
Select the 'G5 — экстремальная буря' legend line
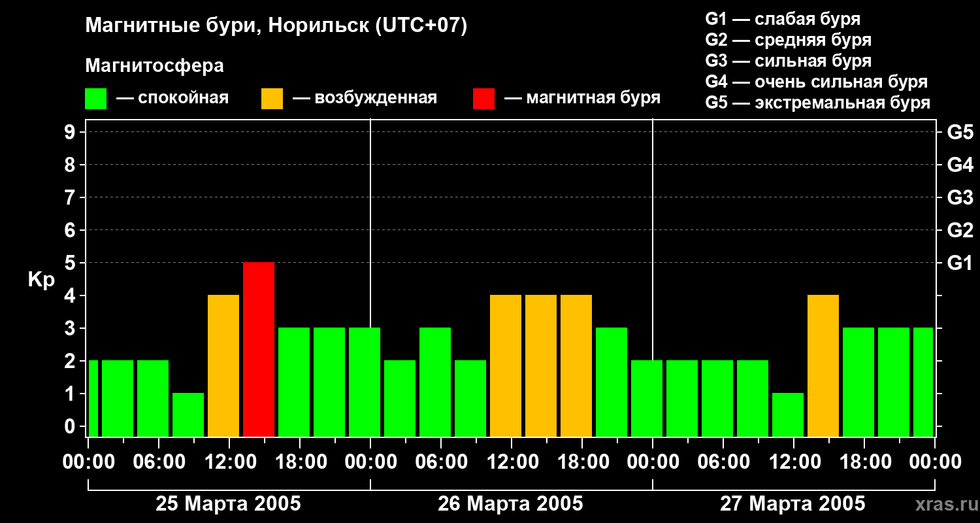point(817,103)
